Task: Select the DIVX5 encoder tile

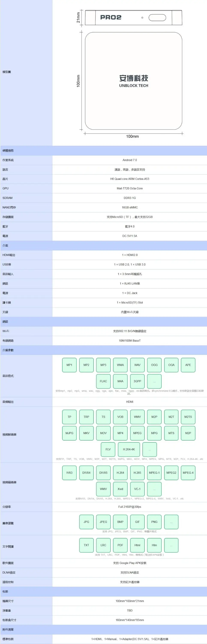Action: 103,472
